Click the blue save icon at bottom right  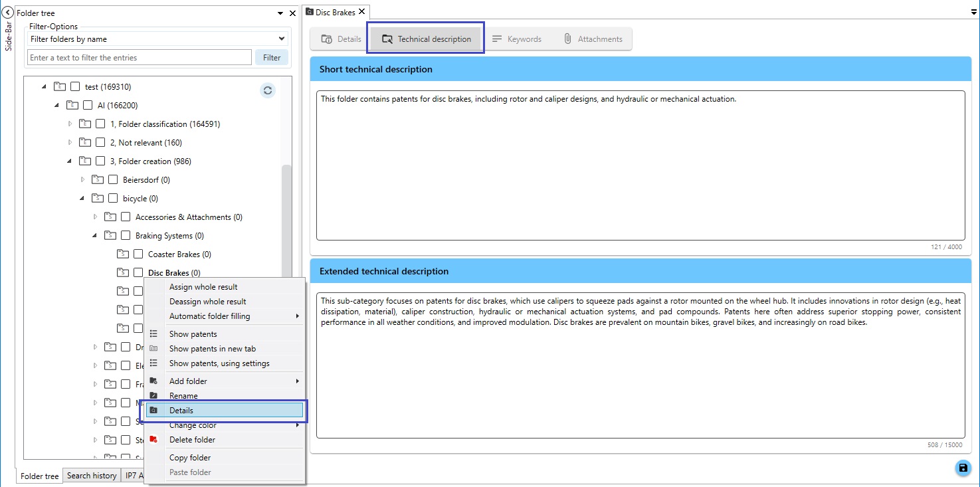[962, 468]
